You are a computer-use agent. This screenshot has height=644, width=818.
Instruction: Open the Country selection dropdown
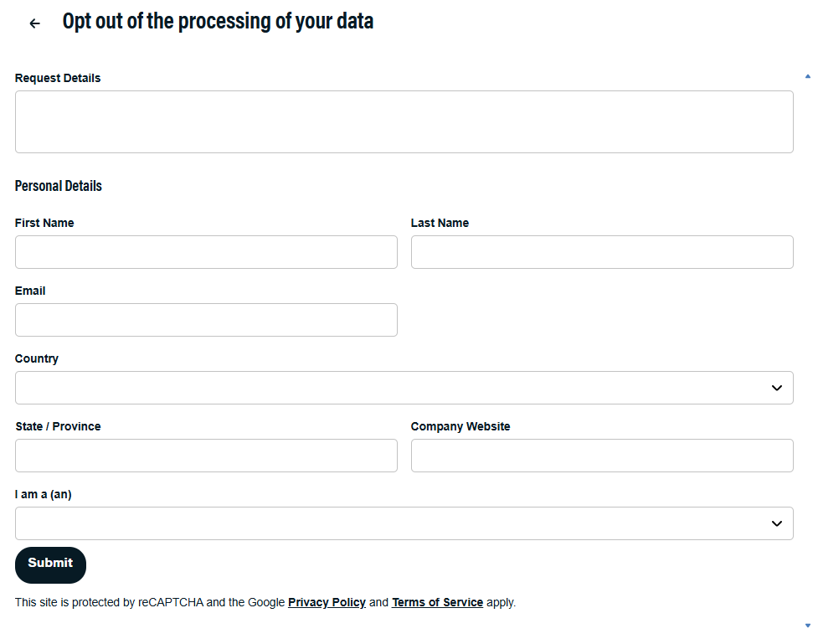[404, 387]
